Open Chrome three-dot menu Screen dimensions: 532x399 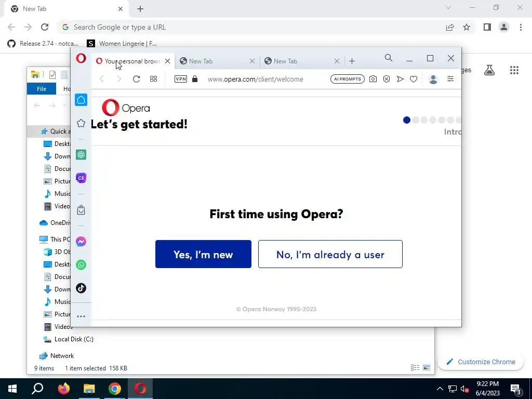click(521, 27)
